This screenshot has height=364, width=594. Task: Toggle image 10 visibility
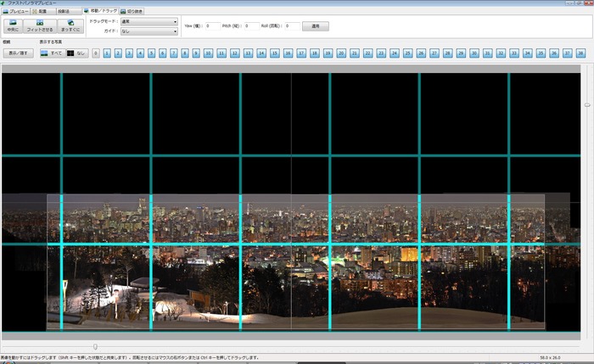[209, 53]
